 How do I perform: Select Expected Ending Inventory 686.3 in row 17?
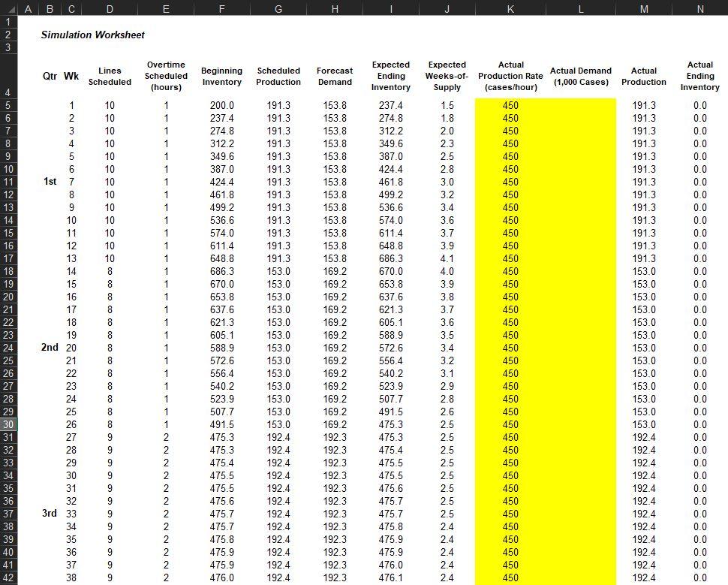point(391,258)
